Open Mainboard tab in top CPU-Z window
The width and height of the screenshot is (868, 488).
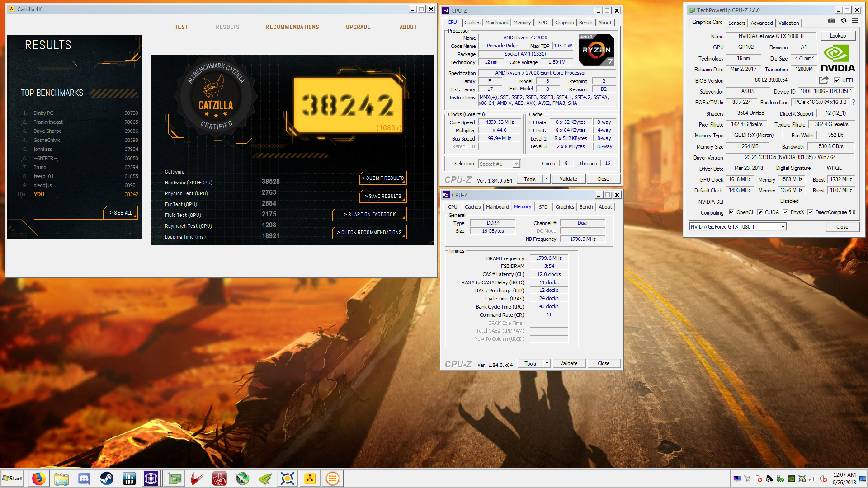(x=497, y=23)
